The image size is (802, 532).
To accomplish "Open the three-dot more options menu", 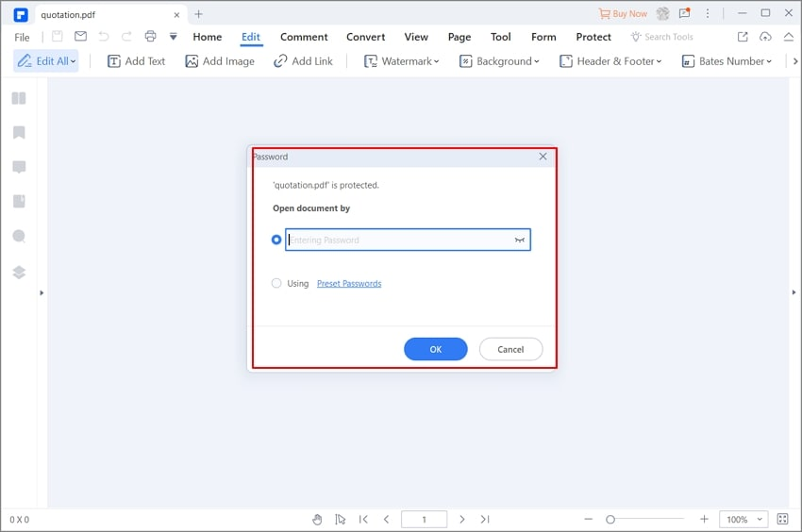I will pos(708,14).
